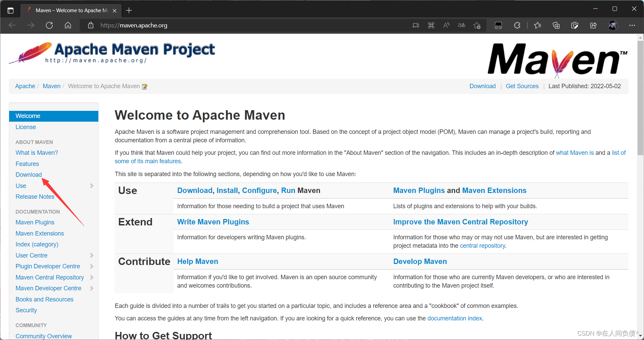Click the QR/grid icon in address bar
The height and width of the screenshot is (340, 644).
coord(431,25)
